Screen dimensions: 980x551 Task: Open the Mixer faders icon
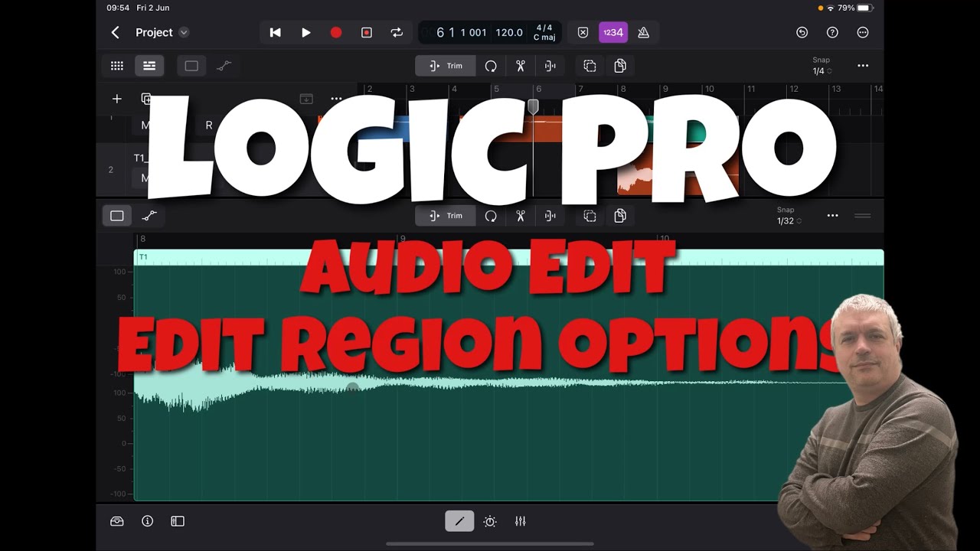521,521
